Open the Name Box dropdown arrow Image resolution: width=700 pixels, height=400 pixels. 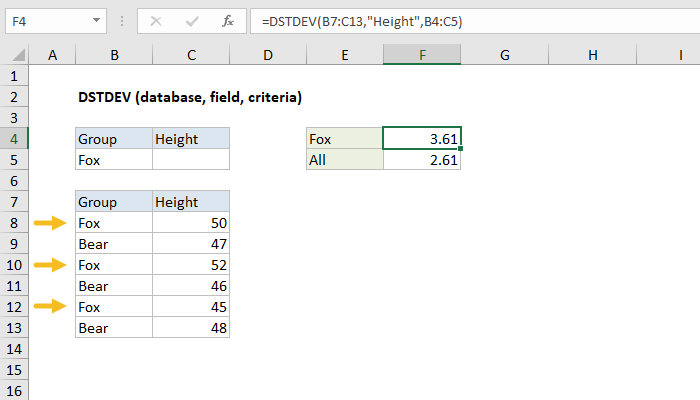[x=96, y=21]
